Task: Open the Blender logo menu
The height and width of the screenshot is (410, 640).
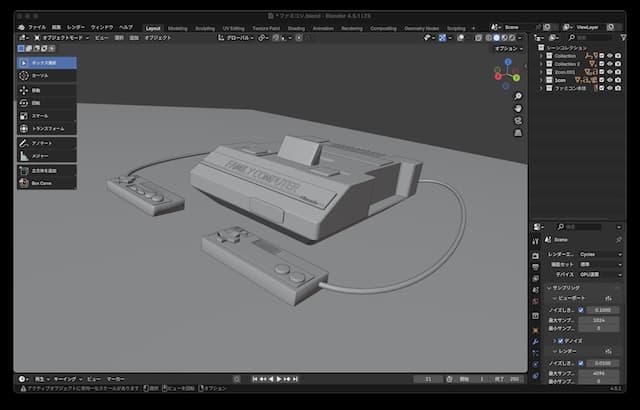Action: tap(22, 27)
